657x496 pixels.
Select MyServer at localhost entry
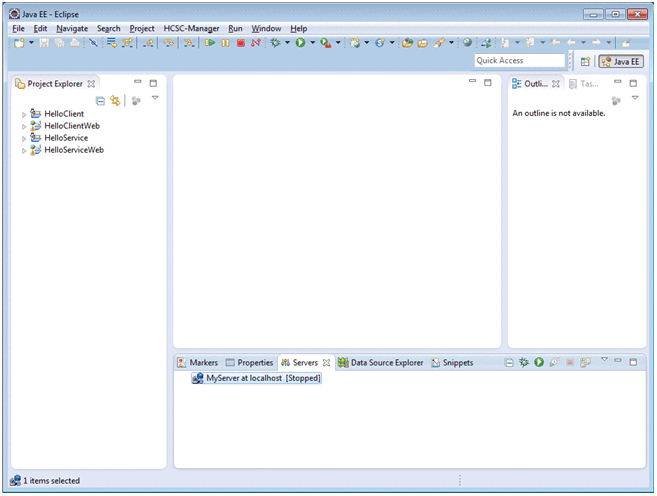pyautogui.click(x=262, y=379)
